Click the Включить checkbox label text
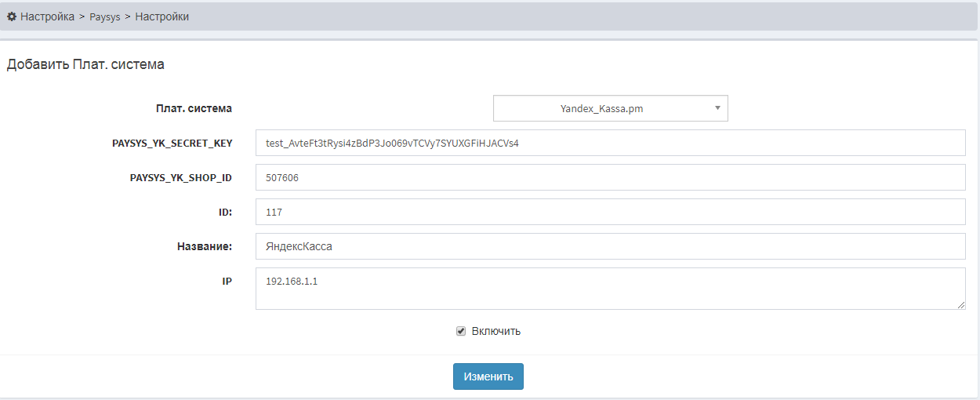This screenshot has width=980, height=400. point(495,331)
